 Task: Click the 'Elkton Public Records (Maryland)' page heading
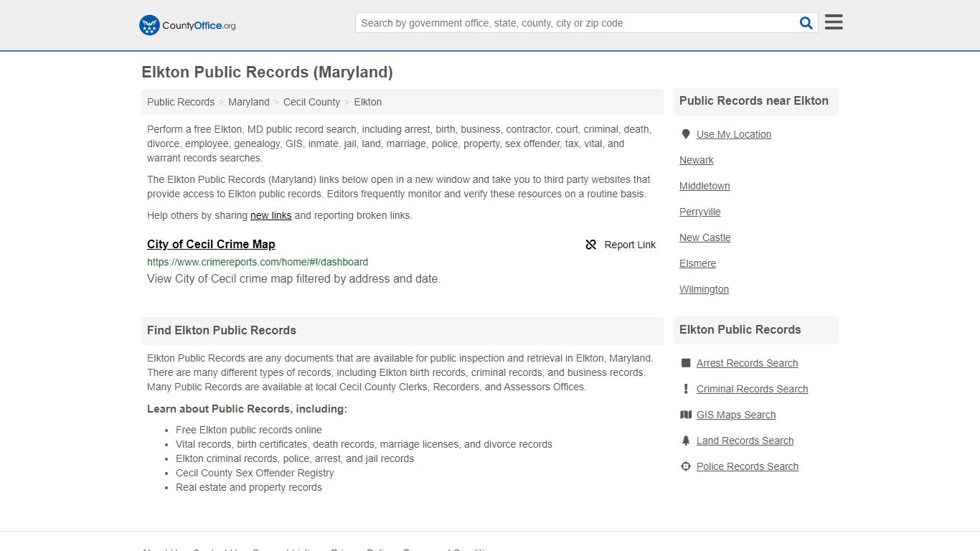[x=267, y=72]
